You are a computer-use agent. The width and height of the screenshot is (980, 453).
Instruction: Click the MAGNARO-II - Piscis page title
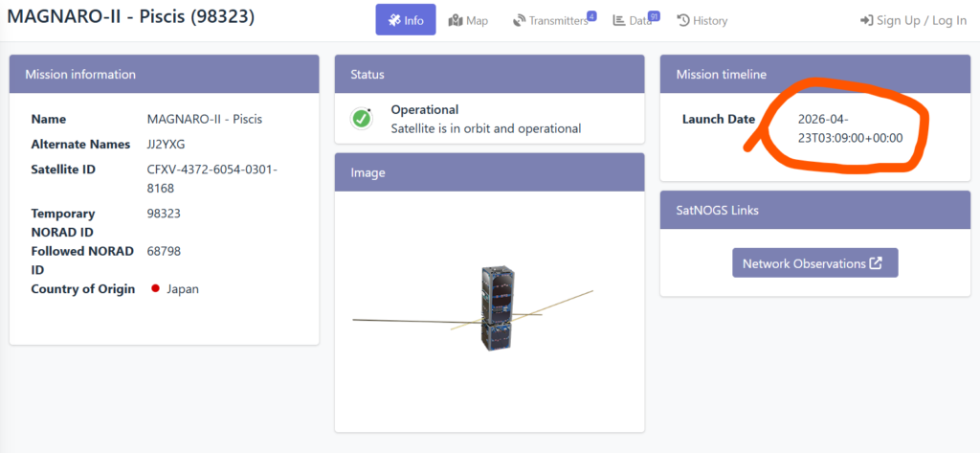point(133,17)
